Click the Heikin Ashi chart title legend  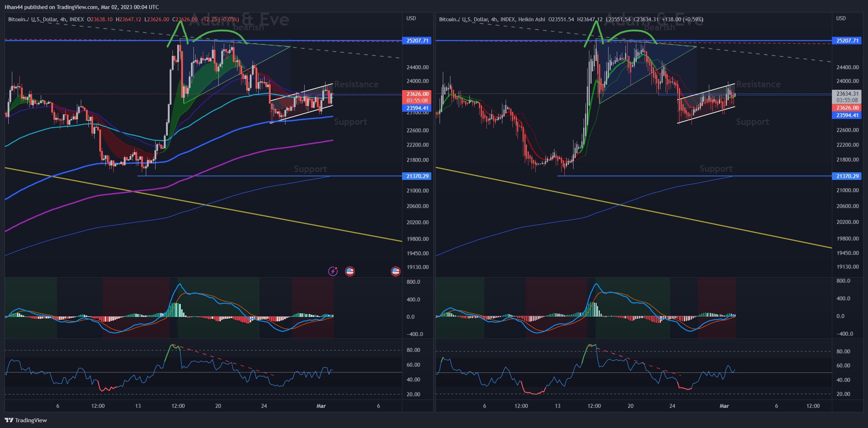492,19
